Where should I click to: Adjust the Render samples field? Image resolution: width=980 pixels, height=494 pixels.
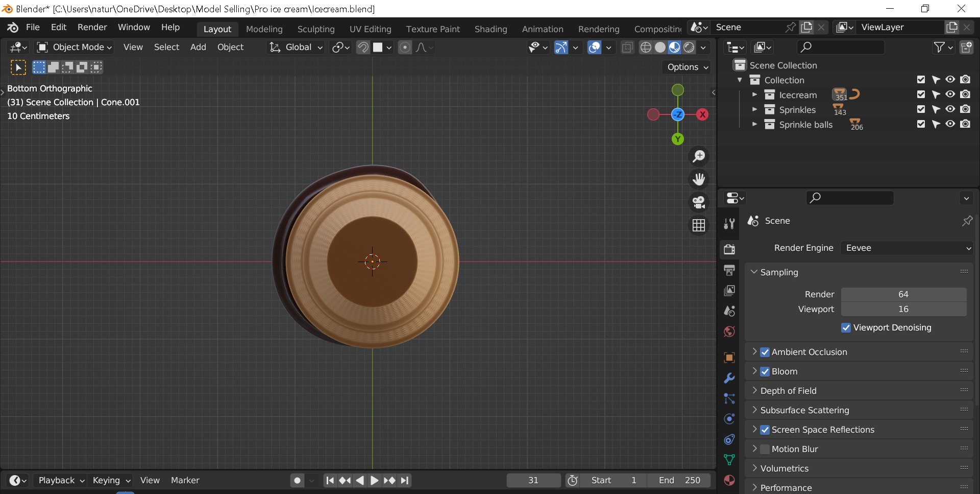pos(903,294)
